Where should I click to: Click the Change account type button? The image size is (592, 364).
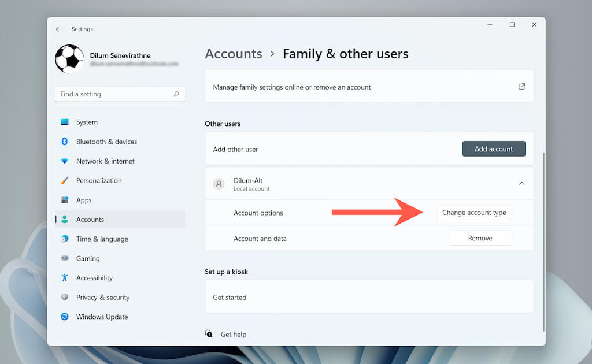[474, 213]
